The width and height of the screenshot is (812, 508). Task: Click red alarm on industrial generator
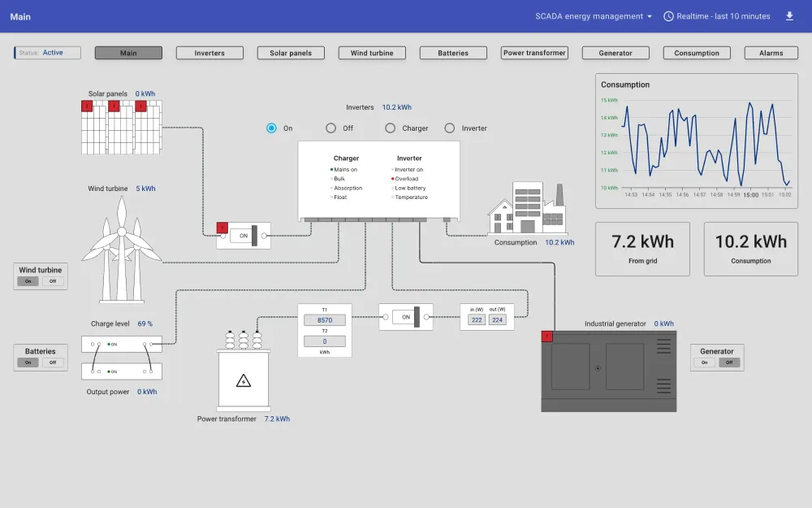[546, 336]
